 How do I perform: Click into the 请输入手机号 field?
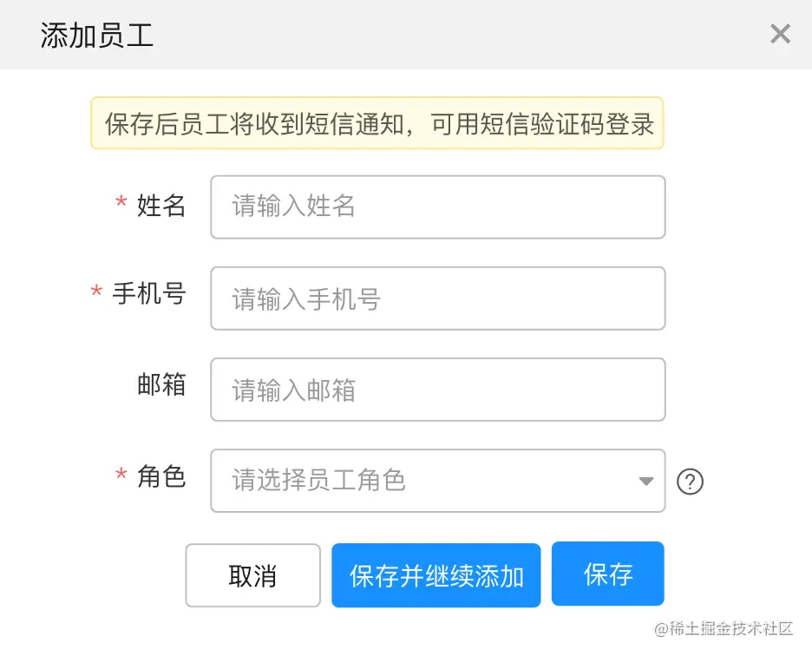437,298
